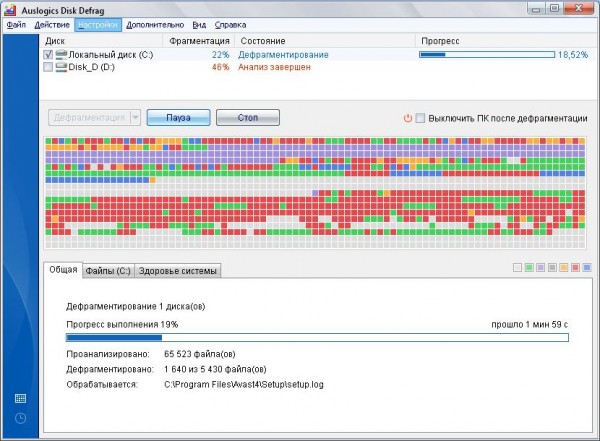Click the Дефрагментирование status text
This screenshot has height=441, width=600.
pos(283,55)
